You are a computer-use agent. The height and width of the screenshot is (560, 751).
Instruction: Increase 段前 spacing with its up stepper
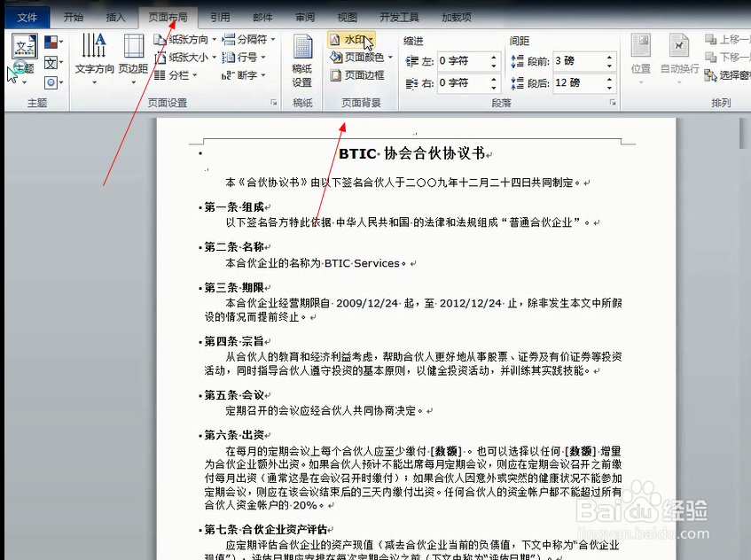click(610, 57)
